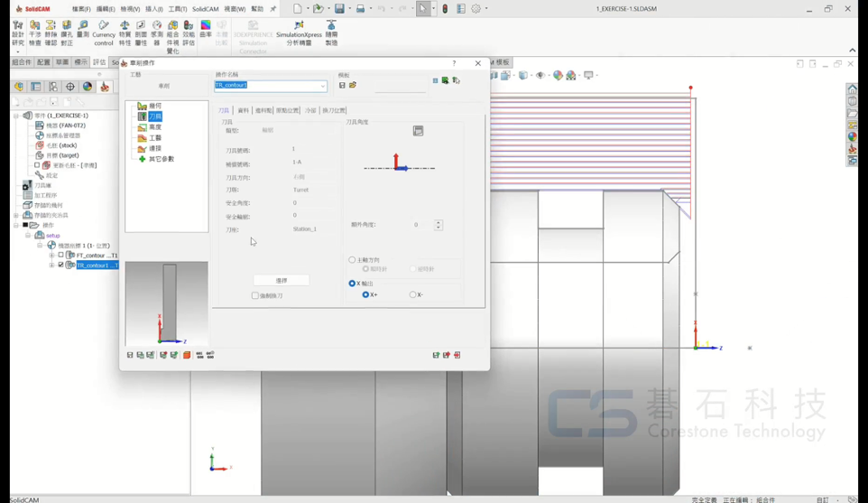
Task: Uncheck the TR_contour1 operation checkbox
Action: tap(61, 265)
